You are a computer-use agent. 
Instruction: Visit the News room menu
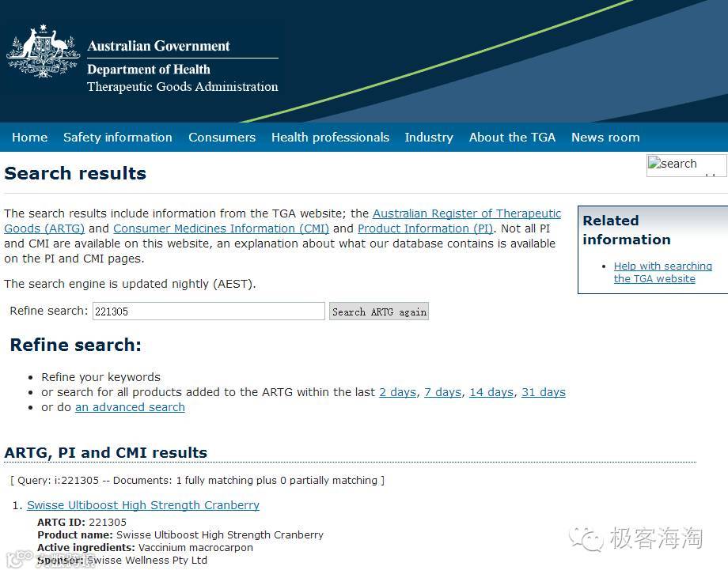[605, 138]
